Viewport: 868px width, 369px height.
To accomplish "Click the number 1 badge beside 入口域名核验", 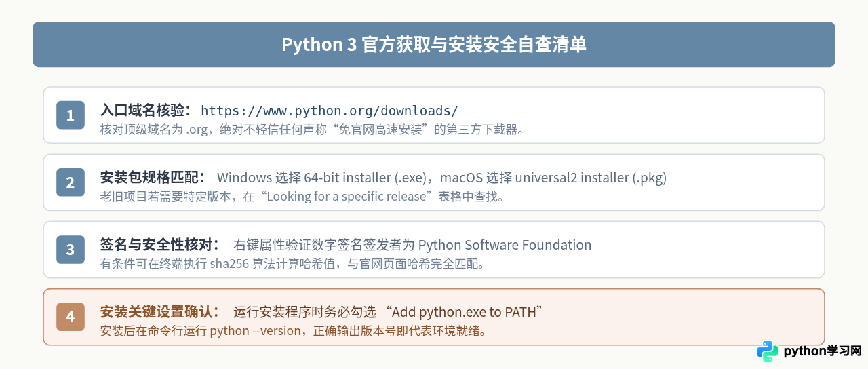I will point(71,115).
